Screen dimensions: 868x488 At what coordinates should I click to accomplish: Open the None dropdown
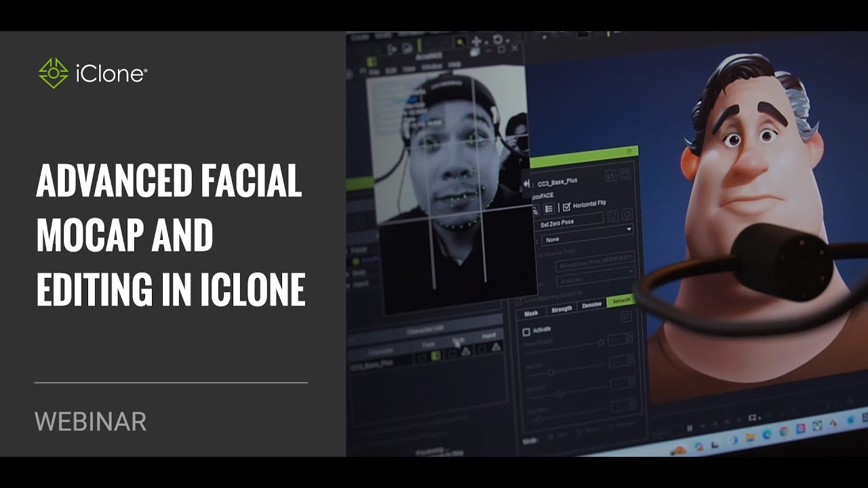[x=587, y=236]
